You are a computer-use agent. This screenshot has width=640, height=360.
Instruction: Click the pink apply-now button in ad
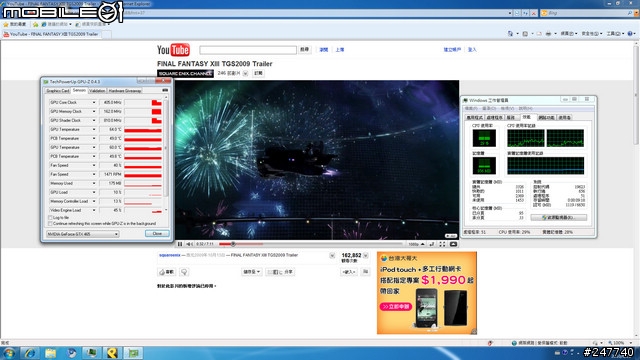coord(396,307)
